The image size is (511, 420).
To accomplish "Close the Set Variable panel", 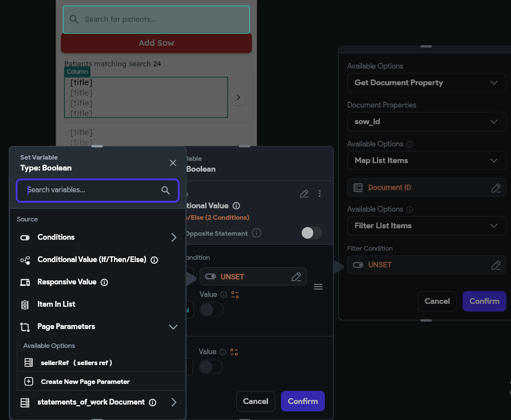I will 173,163.
